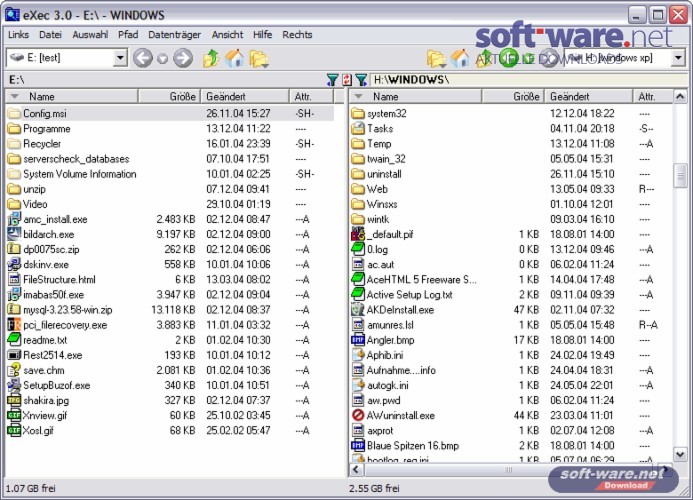Open the Links menu
The height and width of the screenshot is (500, 693).
[18, 34]
